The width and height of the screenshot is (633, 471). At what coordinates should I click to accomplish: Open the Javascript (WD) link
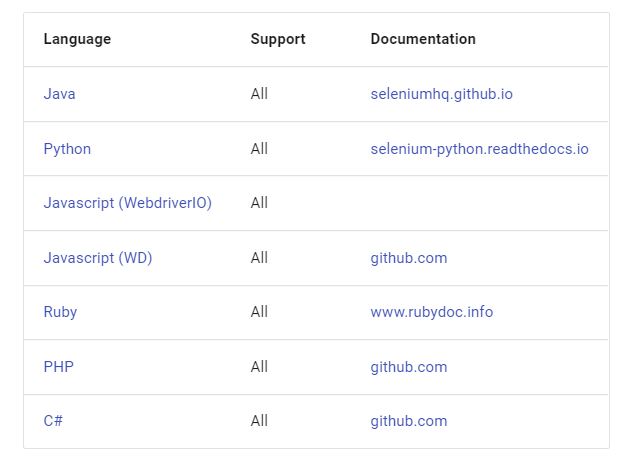pos(98,258)
